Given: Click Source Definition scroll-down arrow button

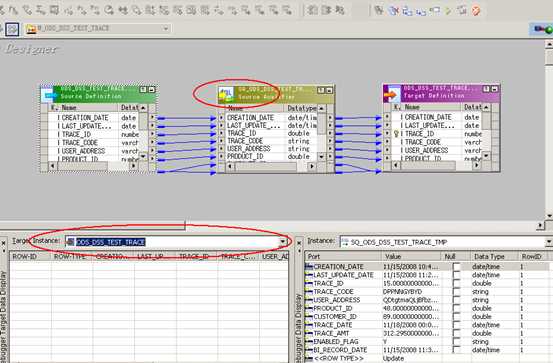Looking at the screenshot, I should tap(142, 156).
